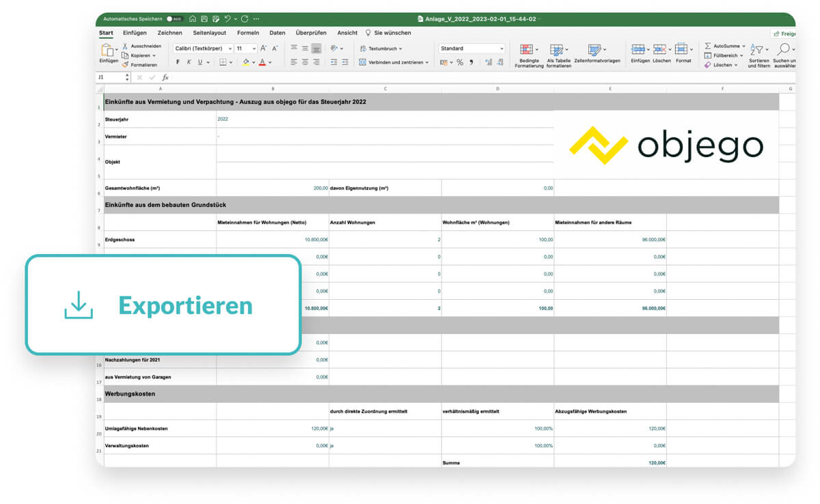Screen dimensions: 820x504
Task: Click the Undo arrow icon
Action: click(x=228, y=19)
